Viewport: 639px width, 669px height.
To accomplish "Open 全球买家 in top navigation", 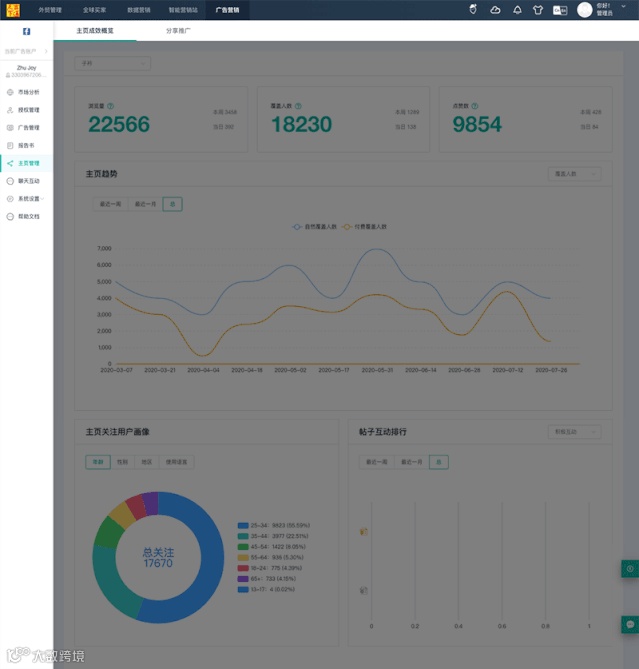I will coord(94,10).
